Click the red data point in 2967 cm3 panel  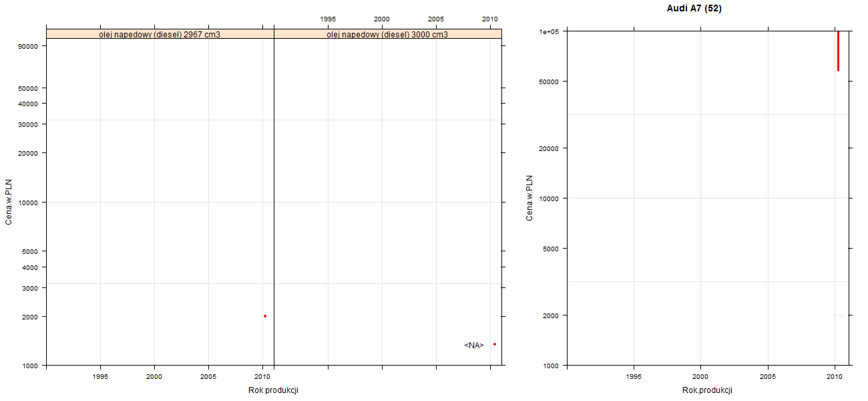265,316
